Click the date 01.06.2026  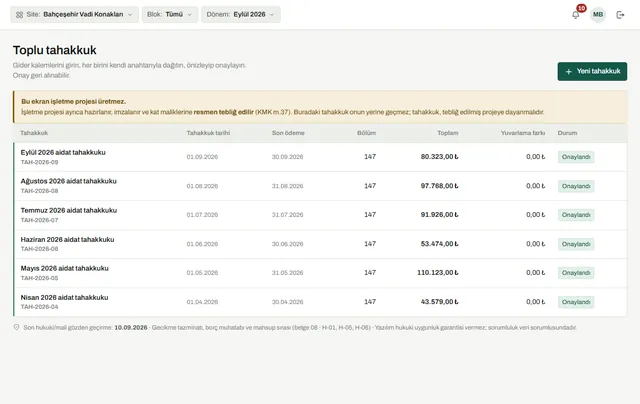[x=202, y=244]
